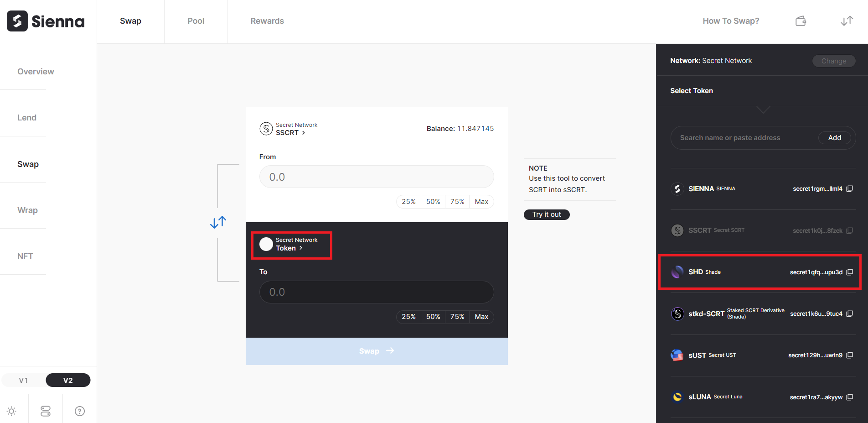Screen dimensions: 868x423
Task: Go to Overview in sidebar
Action: tap(36, 72)
